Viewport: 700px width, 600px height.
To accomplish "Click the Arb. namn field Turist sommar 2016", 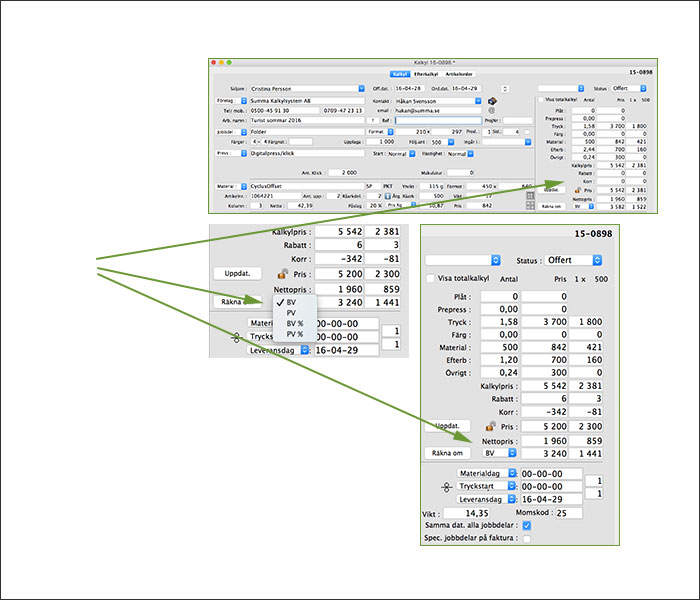I will point(307,121).
